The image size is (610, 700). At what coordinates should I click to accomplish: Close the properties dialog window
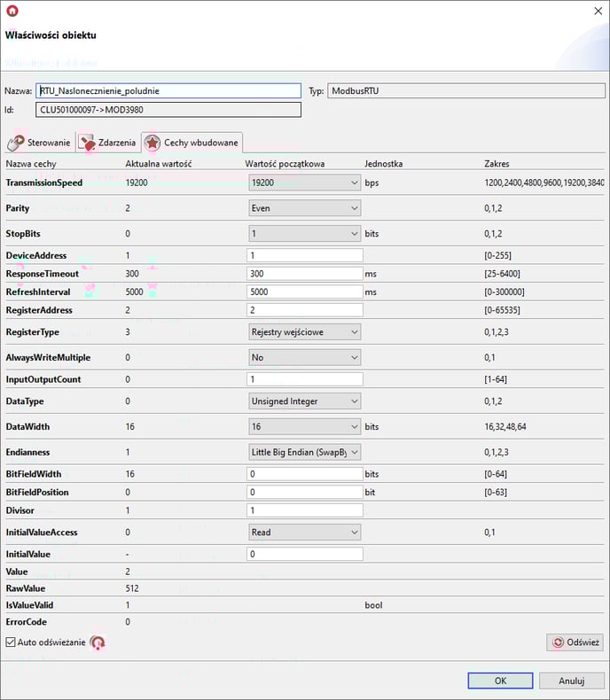[595, 12]
